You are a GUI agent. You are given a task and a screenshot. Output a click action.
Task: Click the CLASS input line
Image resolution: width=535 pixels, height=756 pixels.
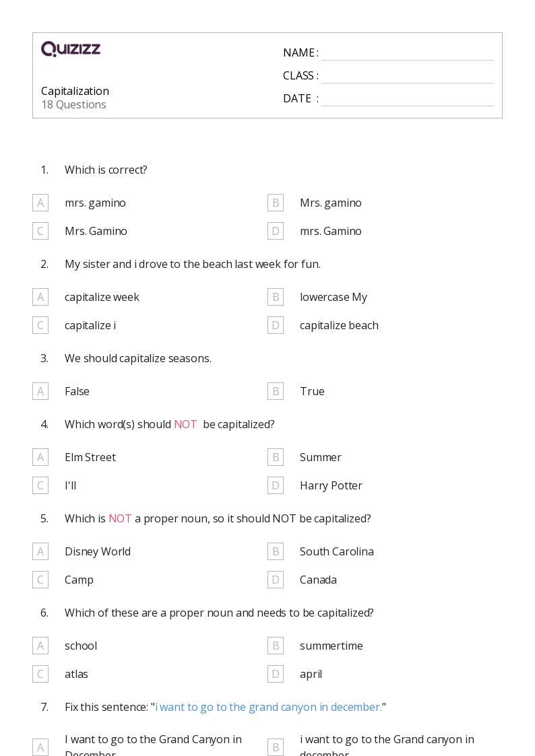coord(407,76)
